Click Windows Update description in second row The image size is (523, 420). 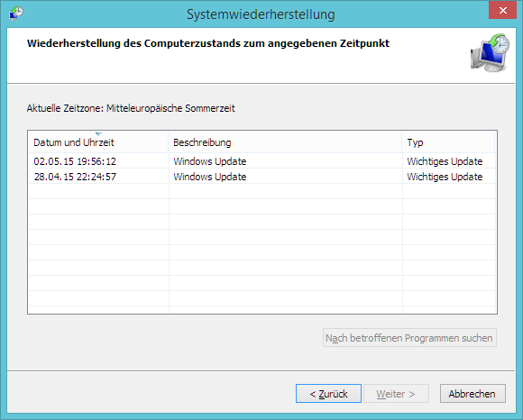[x=210, y=177]
